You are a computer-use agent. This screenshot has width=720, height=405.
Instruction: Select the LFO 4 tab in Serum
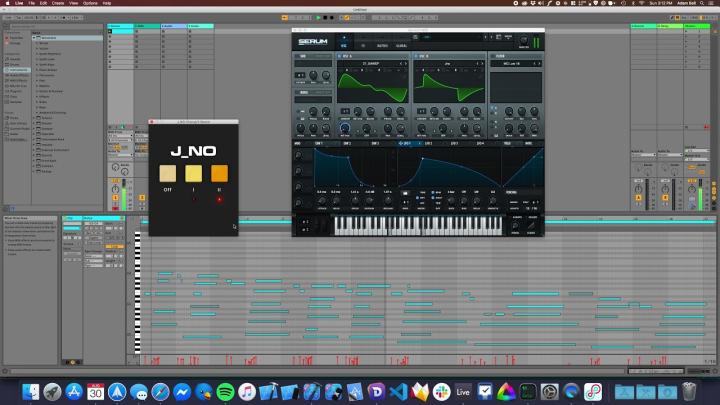tap(480, 144)
